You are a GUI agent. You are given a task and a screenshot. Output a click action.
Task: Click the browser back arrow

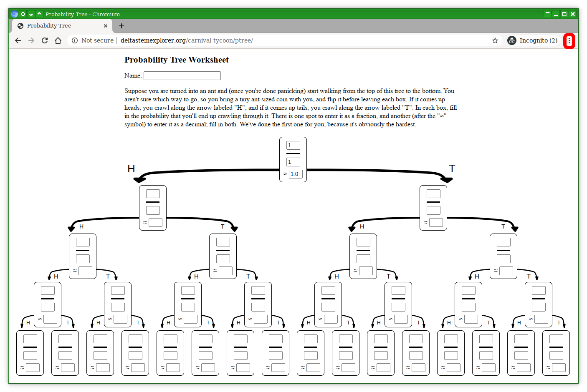[x=18, y=40]
